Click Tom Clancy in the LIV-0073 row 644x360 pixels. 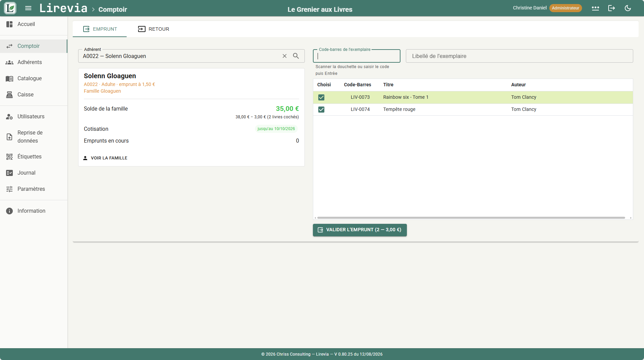click(x=524, y=97)
